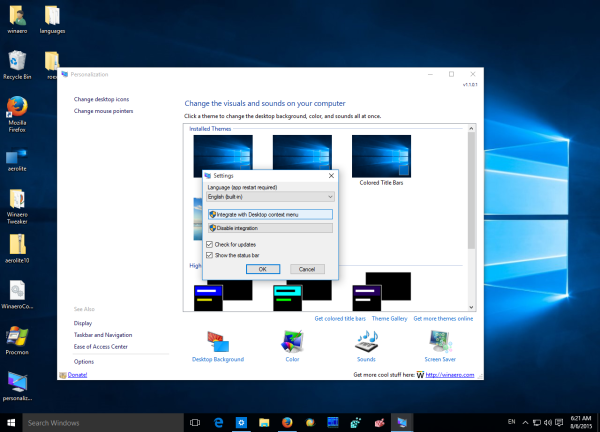Open the WinaeroCo... desktop file
Viewport: 600px width, 432px height.
point(17,295)
